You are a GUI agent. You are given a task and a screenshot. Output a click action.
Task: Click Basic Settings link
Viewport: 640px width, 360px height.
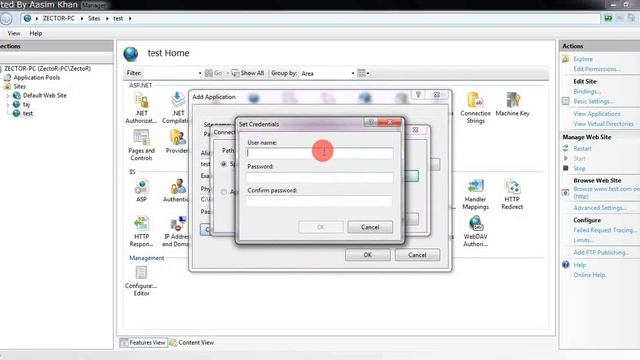(x=593, y=101)
